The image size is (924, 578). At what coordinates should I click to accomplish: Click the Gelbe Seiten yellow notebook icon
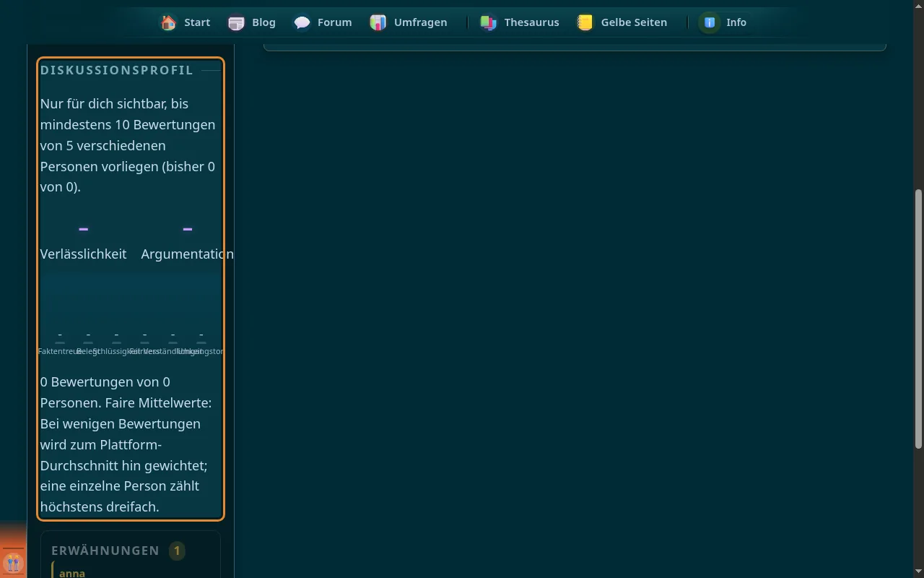pyautogui.click(x=585, y=22)
